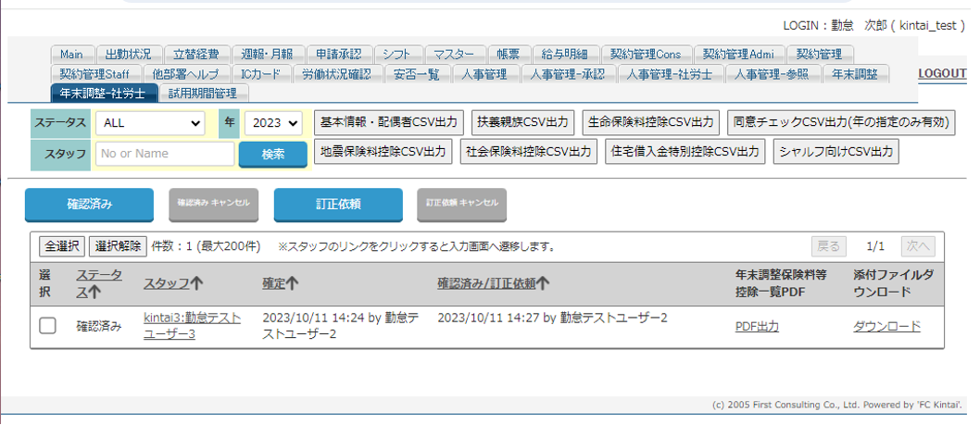Click the LOGOUT link
The image size is (980, 425).
click(942, 73)
